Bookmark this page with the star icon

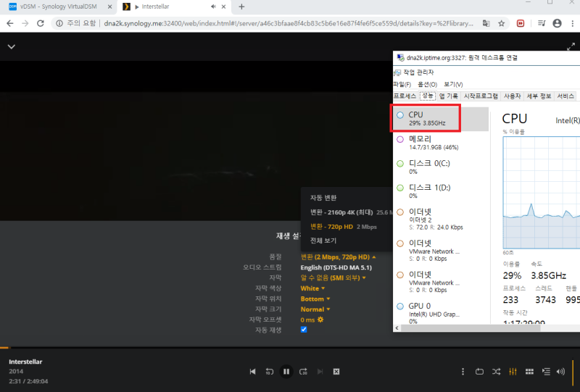(x=501, y=23)
